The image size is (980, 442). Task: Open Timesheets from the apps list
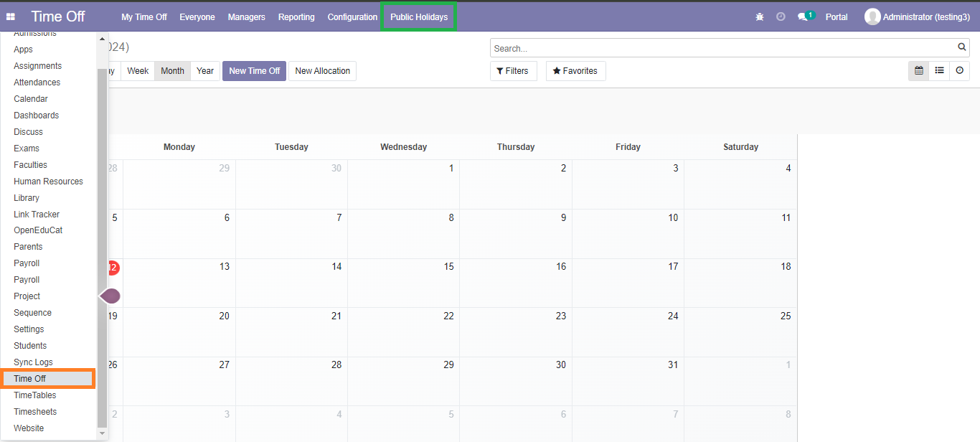(48, 412)
